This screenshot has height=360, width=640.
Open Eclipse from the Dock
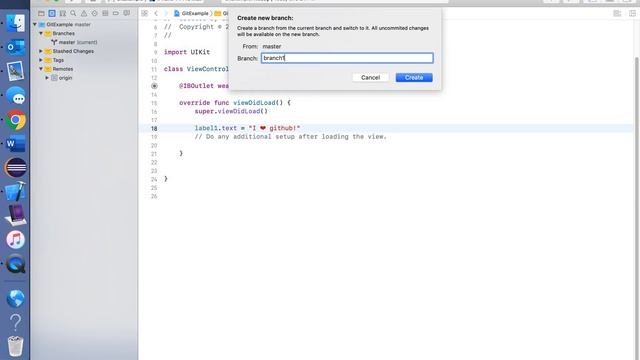[x=16, y=168]
